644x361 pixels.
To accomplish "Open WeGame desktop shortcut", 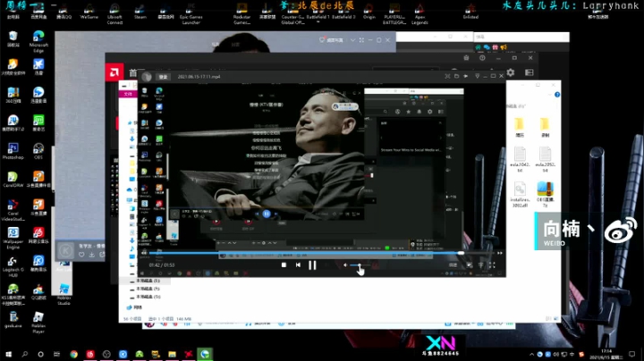I will tap(89, 12).
